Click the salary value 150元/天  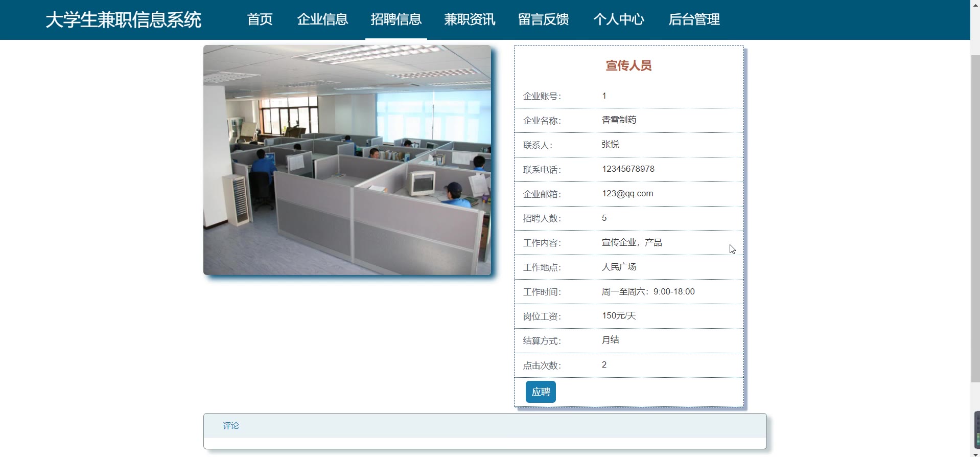[619, 315]
